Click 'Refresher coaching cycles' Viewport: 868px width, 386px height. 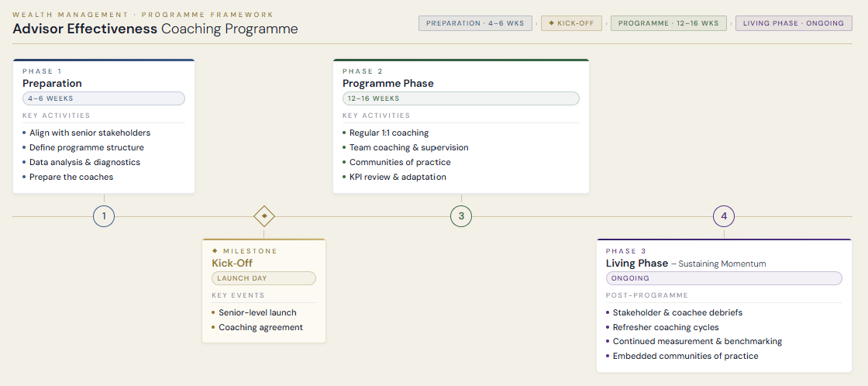(666, 327)
